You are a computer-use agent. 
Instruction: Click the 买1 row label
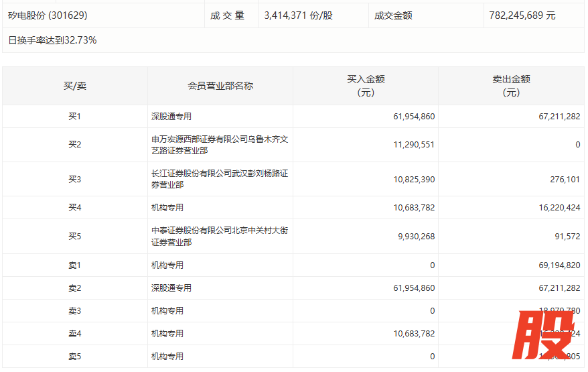74,117
